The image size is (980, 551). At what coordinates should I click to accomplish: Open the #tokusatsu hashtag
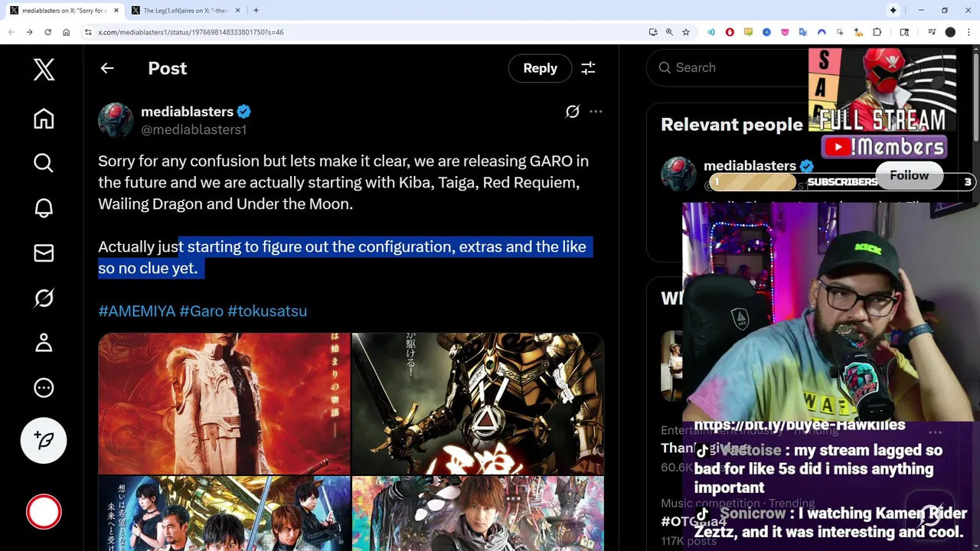267,311
